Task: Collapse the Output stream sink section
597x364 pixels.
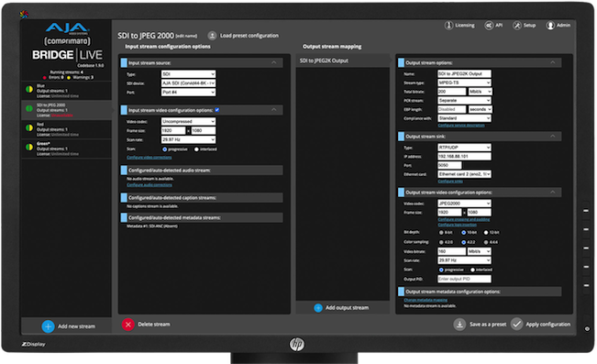Action: coord(553,136)
